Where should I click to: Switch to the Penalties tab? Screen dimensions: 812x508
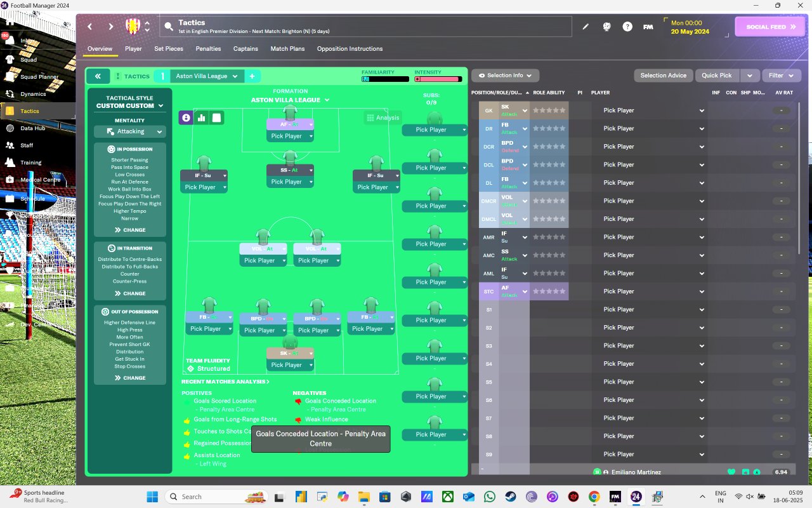click(208, 49)
